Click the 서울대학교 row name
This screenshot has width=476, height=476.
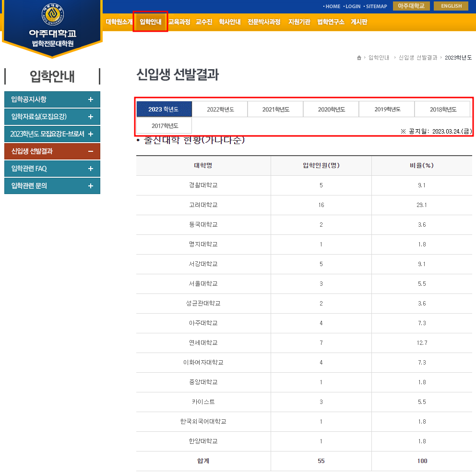pos(203,283)
